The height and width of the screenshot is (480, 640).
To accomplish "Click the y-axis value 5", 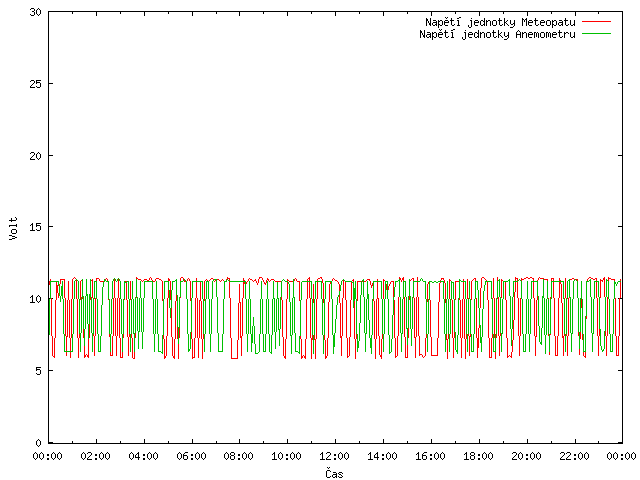I will pos(39,371).
